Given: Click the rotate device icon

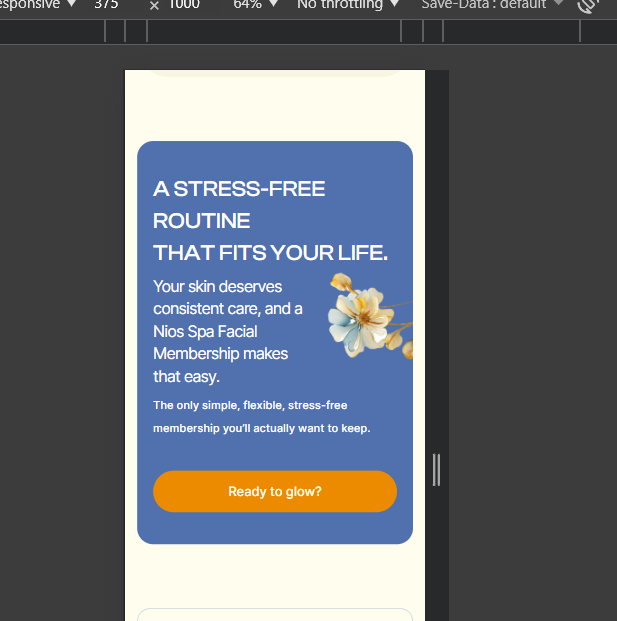Looking at the screenshot, I should (x=588, y=5).
